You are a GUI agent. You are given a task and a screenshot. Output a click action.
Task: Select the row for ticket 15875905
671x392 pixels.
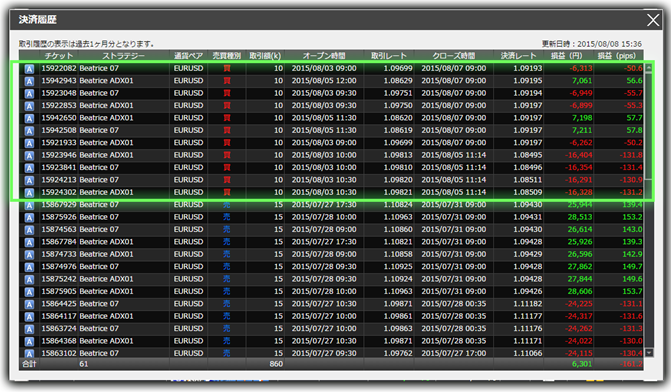(332, 291)
